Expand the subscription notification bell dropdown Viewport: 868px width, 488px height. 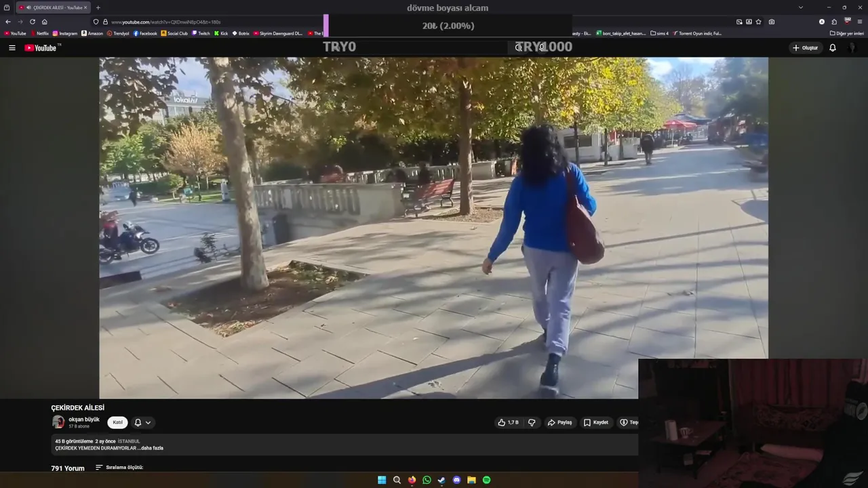(142, 422)
